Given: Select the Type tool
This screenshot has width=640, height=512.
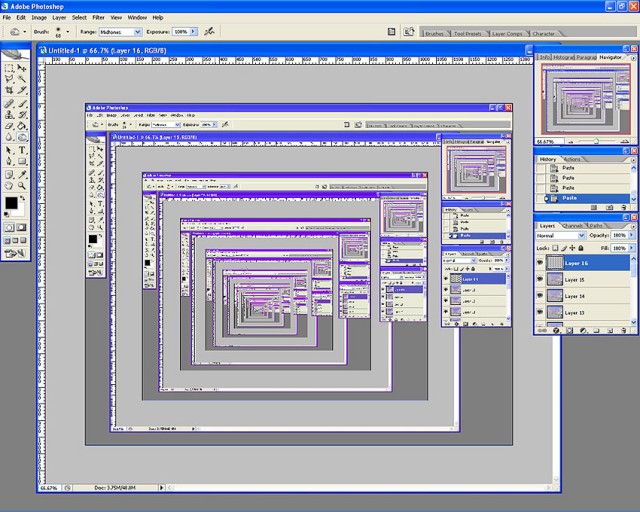Looking at the screenshot, I should pyautogui.click(x=22, y=150).
